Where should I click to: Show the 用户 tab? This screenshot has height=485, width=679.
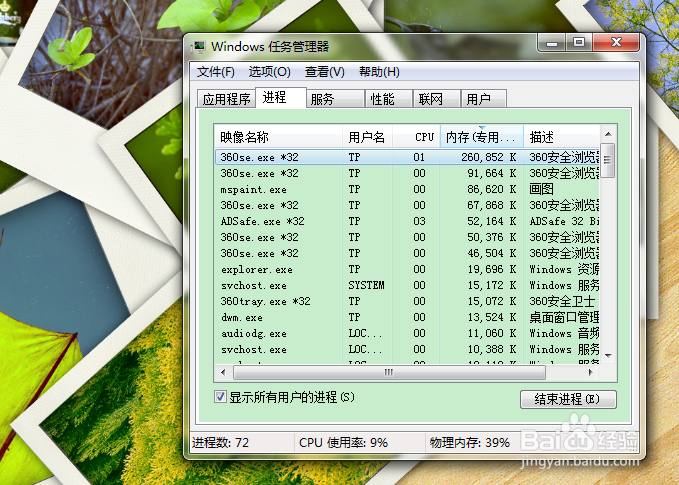[484, 99]
